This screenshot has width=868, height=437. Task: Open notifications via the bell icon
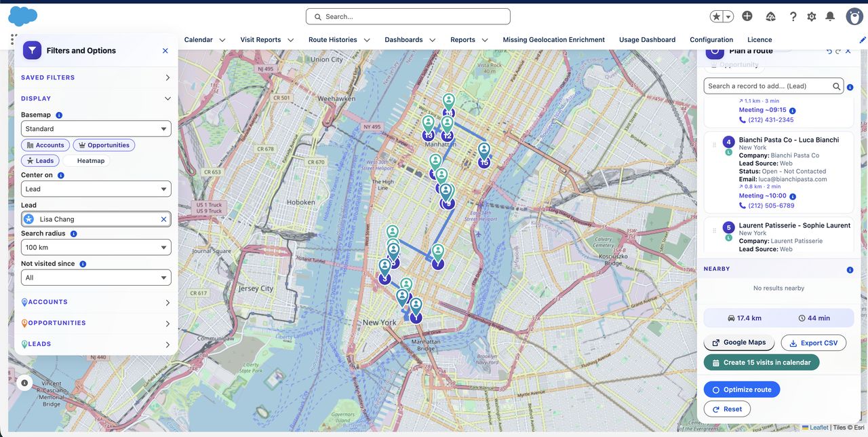(x=830, y=16)
